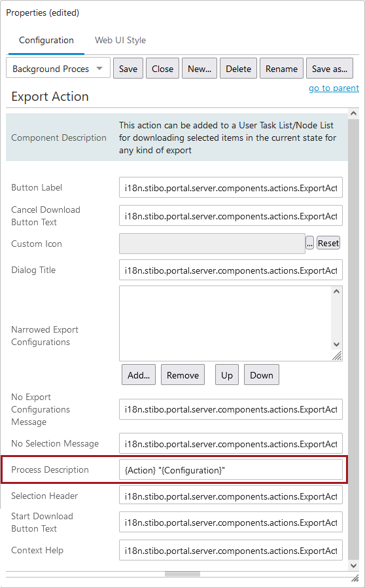This screenshot has height=588, width=365.
Task: Open the Custom Icon browse ellipsis button
Action: tap(309, 243)
